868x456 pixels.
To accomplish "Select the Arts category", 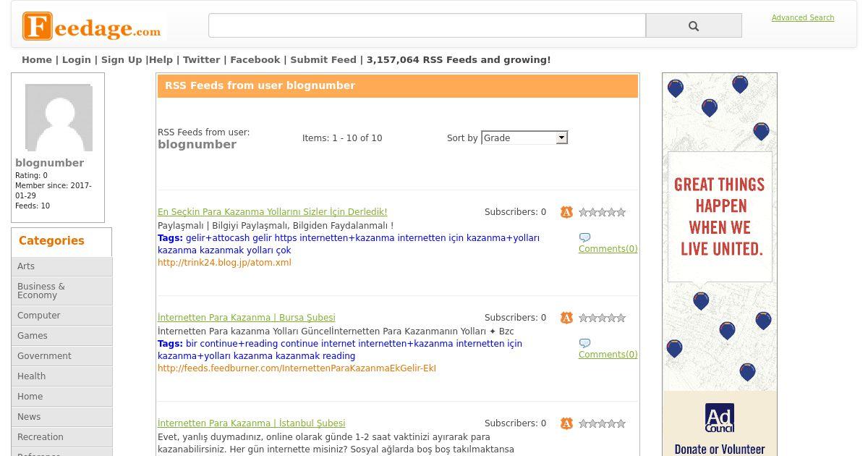I will pyautogui.click(x=61, y=266).
